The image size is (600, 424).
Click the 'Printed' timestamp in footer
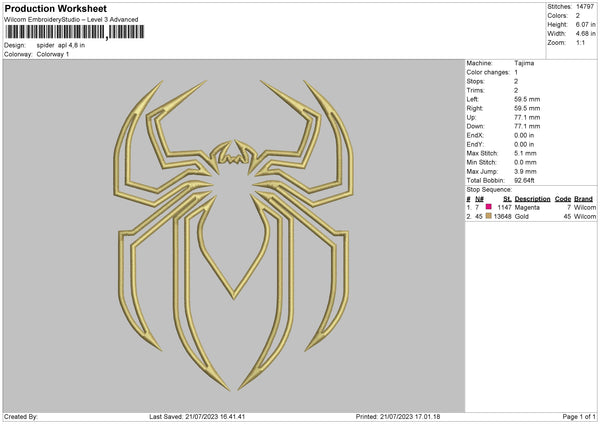tap(398, 417)
